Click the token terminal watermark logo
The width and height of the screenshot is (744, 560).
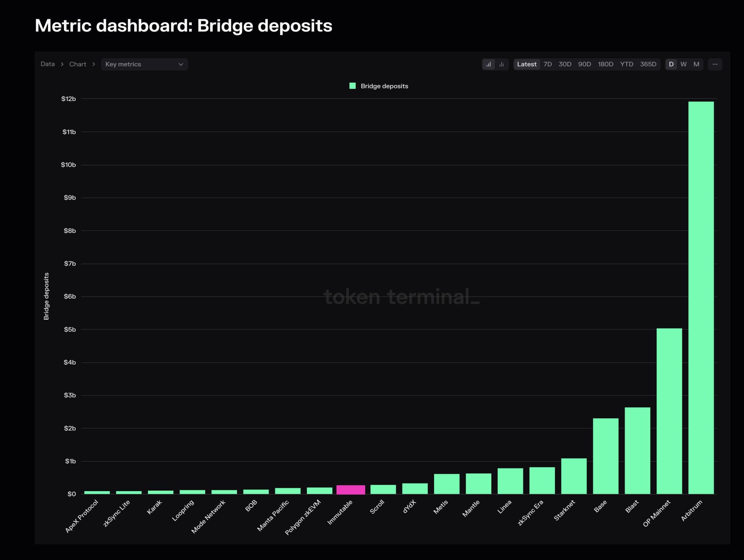(x=401, y=297)
